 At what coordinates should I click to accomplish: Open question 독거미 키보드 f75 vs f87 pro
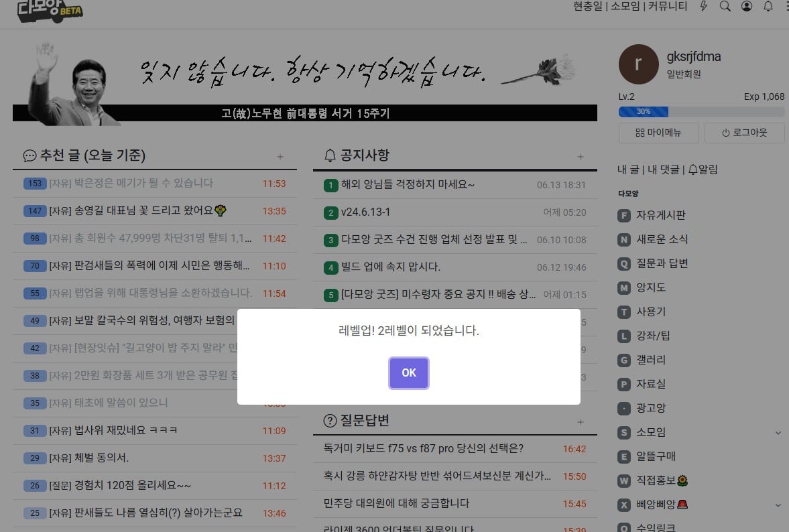(x=424, y=448)
